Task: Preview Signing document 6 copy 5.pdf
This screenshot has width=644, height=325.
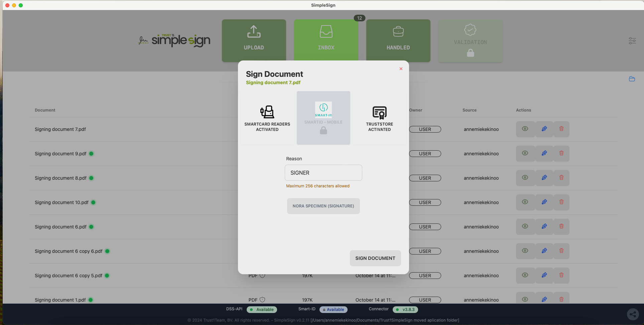Action: pyautogui.click(x=525, y=275)
